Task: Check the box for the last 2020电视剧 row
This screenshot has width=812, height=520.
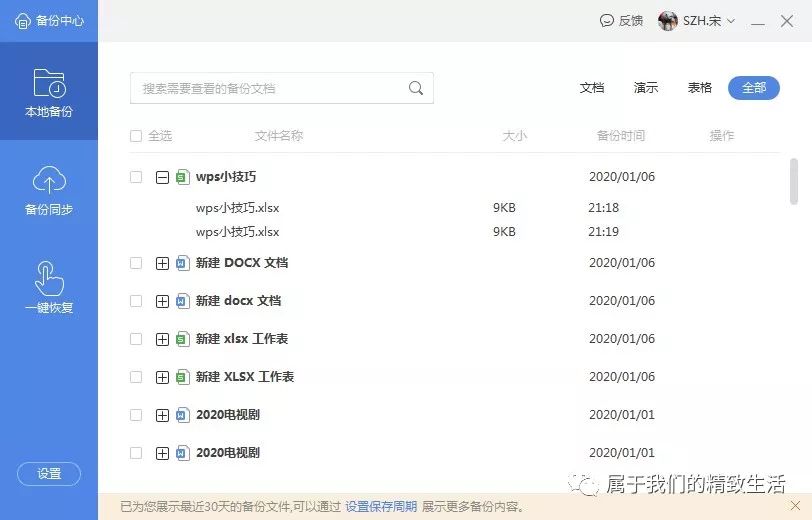Action: pyautogui.click(x=136, y=453)
